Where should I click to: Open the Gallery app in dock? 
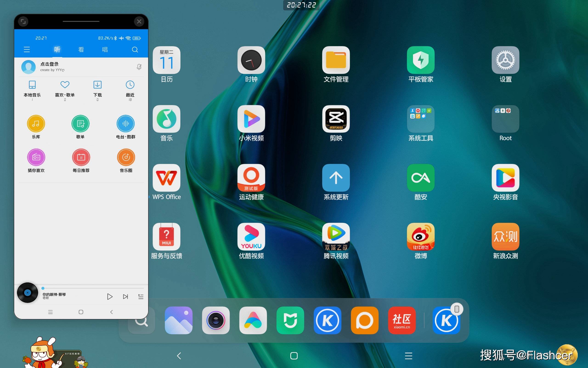(x=179, y=320)
